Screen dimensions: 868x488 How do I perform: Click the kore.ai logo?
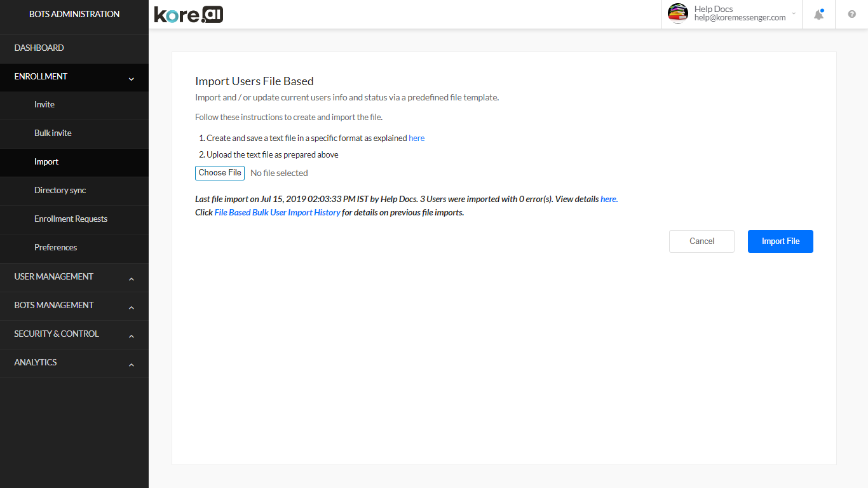(189, 14)
